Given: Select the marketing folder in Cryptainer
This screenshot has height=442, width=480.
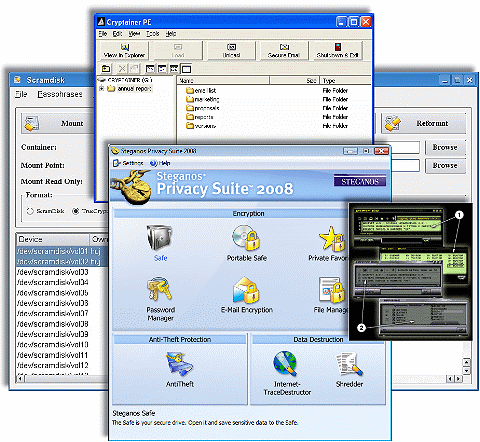Looking at the screenshot, I should 203,99.
